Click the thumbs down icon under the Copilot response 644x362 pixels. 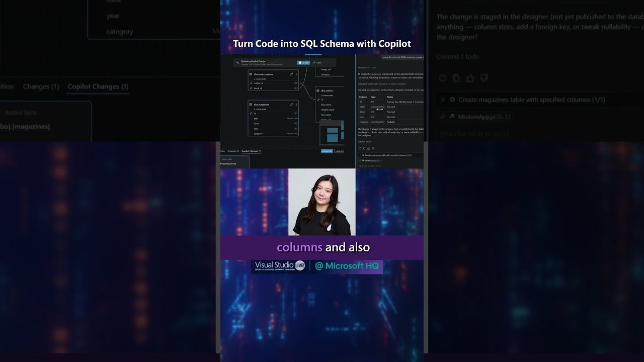(x=373, y=148)
